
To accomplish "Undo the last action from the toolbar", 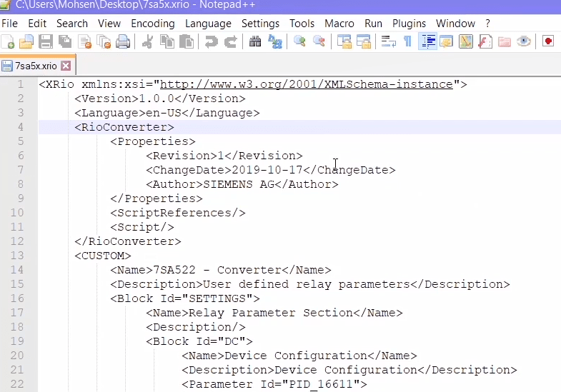I will coord(211,42).
